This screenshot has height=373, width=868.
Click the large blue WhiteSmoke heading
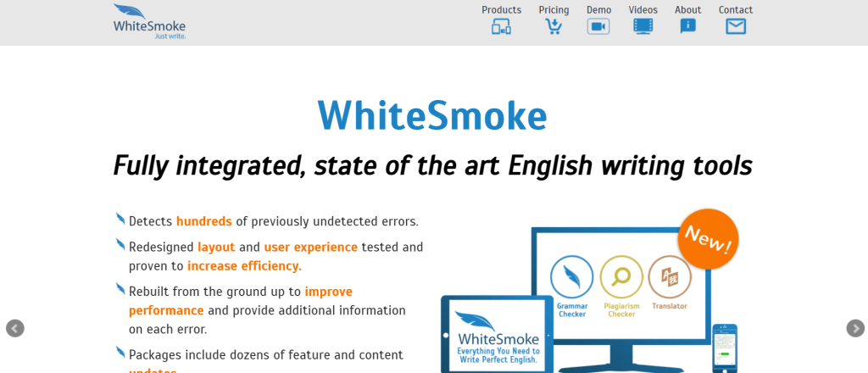pyautogui.click(x=432, y=115)
